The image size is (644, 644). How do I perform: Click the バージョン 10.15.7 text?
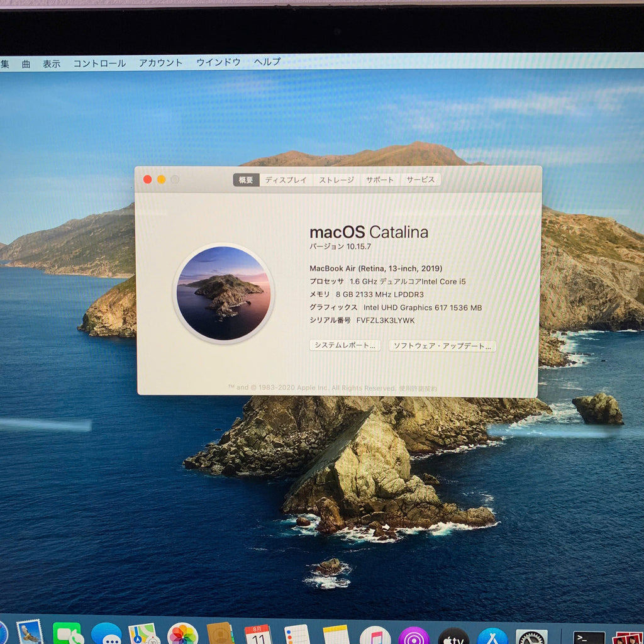340,247
